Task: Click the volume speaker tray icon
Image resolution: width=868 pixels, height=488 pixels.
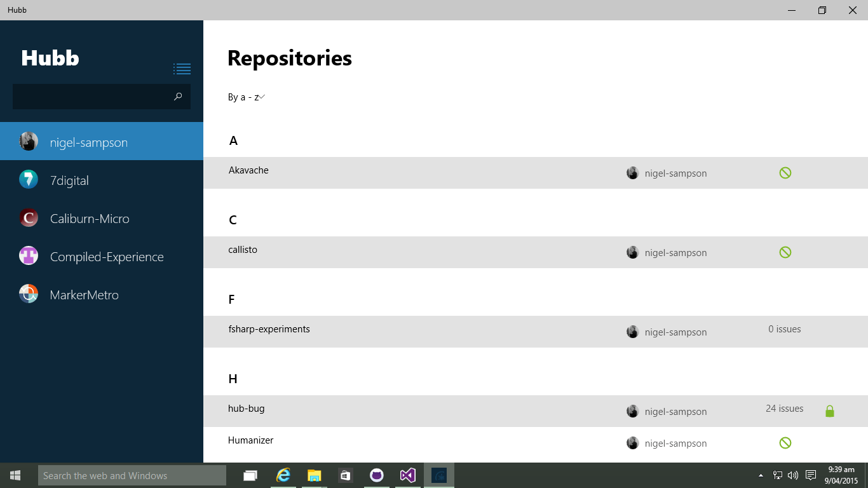Action: (x=793, y=475)
